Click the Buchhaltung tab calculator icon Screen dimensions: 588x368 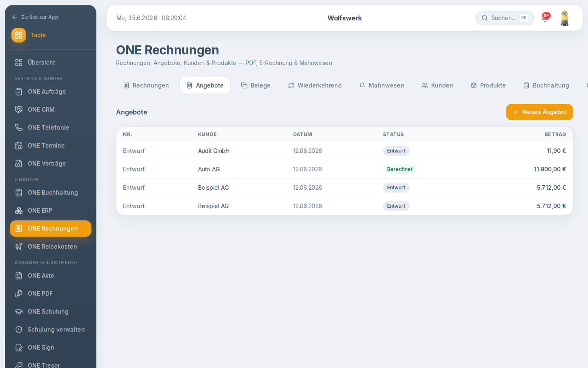point(526,85)
